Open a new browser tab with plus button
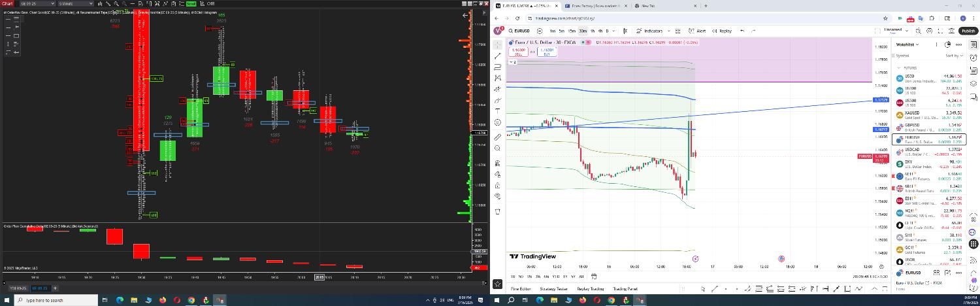 coord(706,6)
